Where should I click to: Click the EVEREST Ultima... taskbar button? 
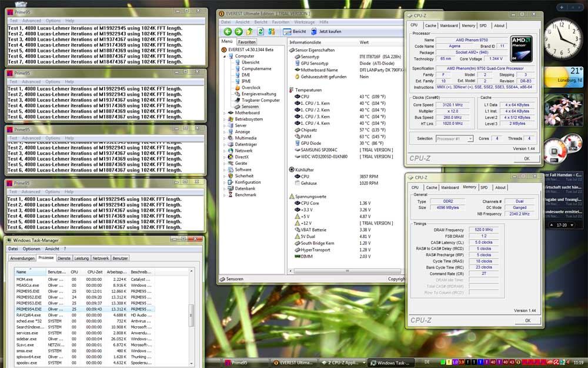[x=293, y=363]
